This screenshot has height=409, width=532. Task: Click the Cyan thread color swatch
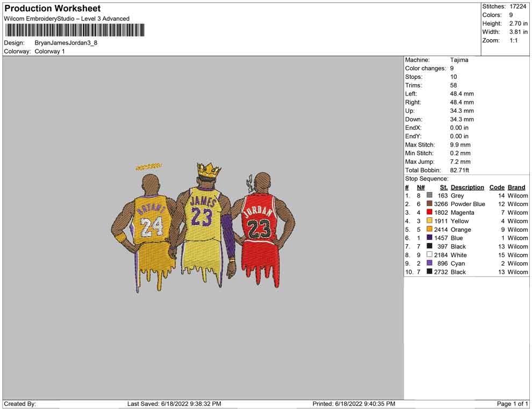(429, 263)
